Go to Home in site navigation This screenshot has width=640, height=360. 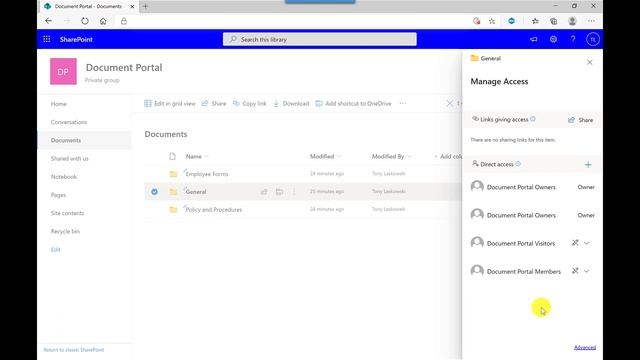(x=59, y=104)
